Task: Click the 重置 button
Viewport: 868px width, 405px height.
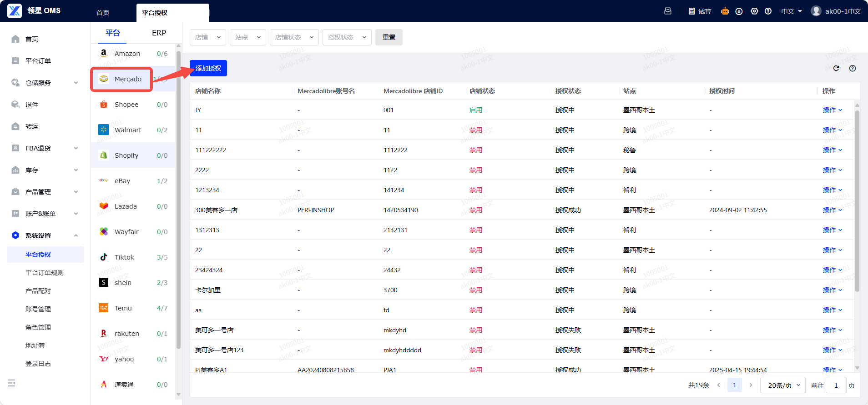Action: [x=389, y=37]
